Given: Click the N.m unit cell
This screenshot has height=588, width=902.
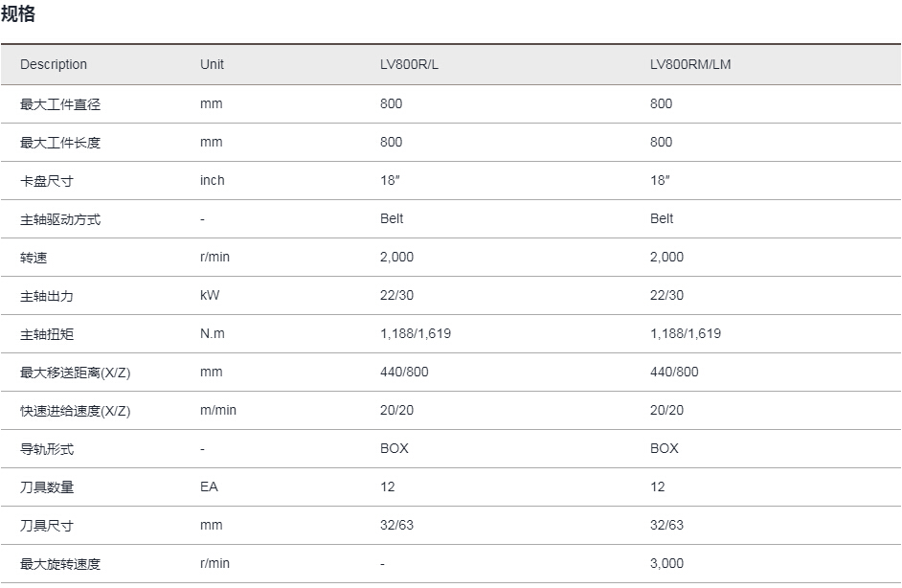Looking at the screenshot, I should 213,334.
